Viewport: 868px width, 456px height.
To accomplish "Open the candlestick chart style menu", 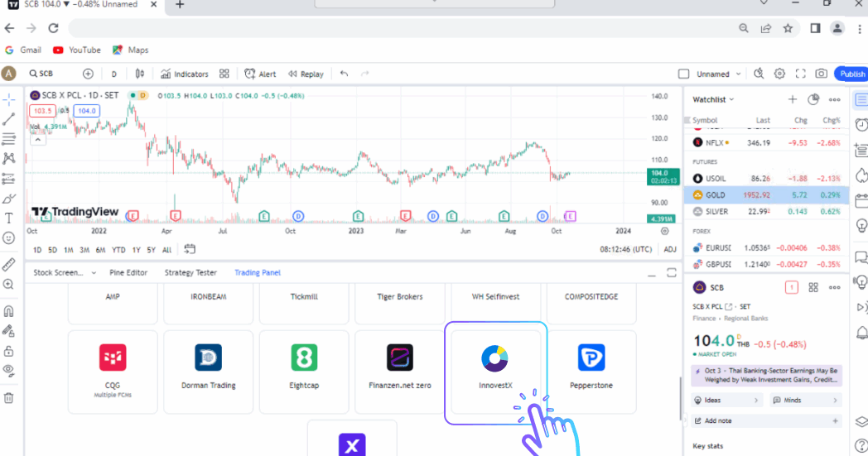I will click(x=140, y=74).
